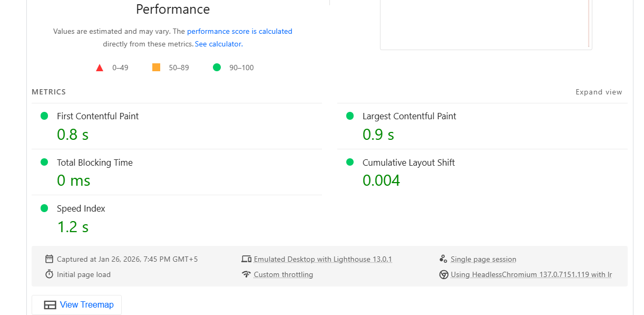The width and height of the screenshot is (644, 315).
Task: Select the Performance section heading
Action: pyautogui.click(x=173, y=9)
